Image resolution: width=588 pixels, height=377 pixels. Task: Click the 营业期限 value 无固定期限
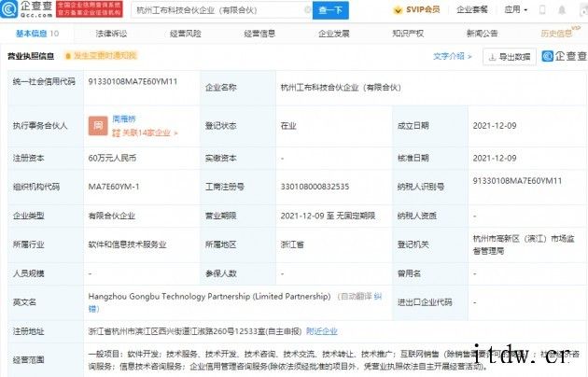[x=328, y=216]
